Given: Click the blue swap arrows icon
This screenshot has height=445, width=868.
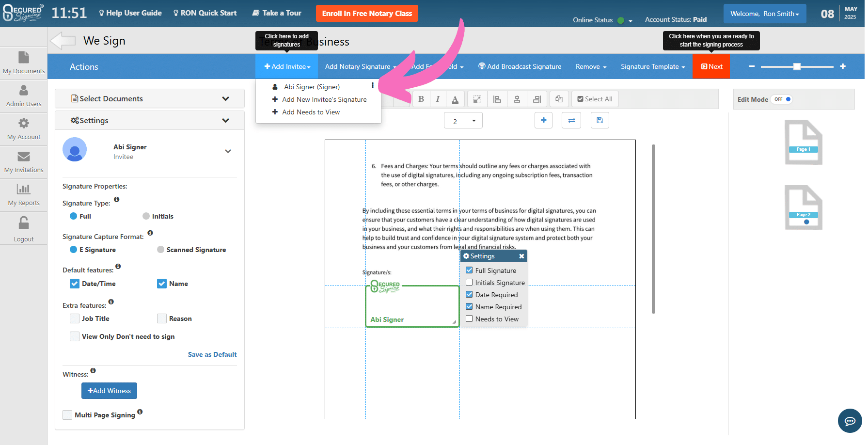Looking at the screenshot, I should pos(571,120).
